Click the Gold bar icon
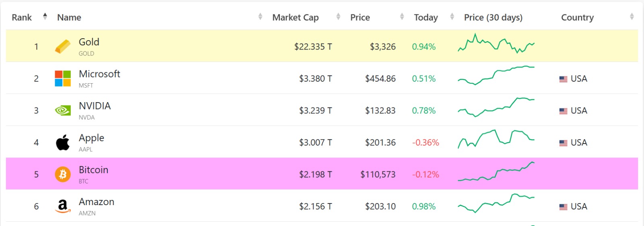644x226 pixels. 62,47
